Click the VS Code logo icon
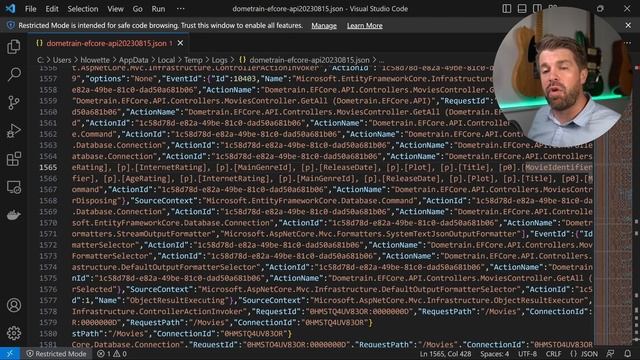The width and height of the screenshot is (640, 360). pyautogui.click(x=10, y=9)
